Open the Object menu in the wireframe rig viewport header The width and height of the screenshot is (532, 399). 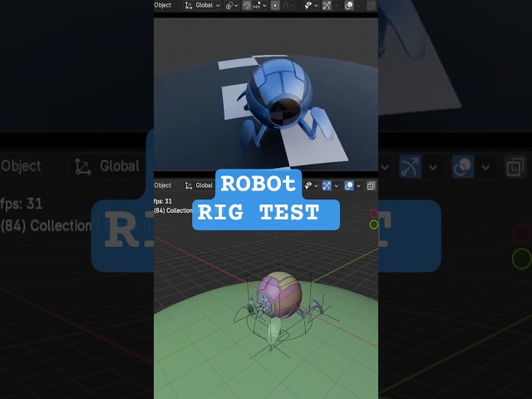click(163, 185)
